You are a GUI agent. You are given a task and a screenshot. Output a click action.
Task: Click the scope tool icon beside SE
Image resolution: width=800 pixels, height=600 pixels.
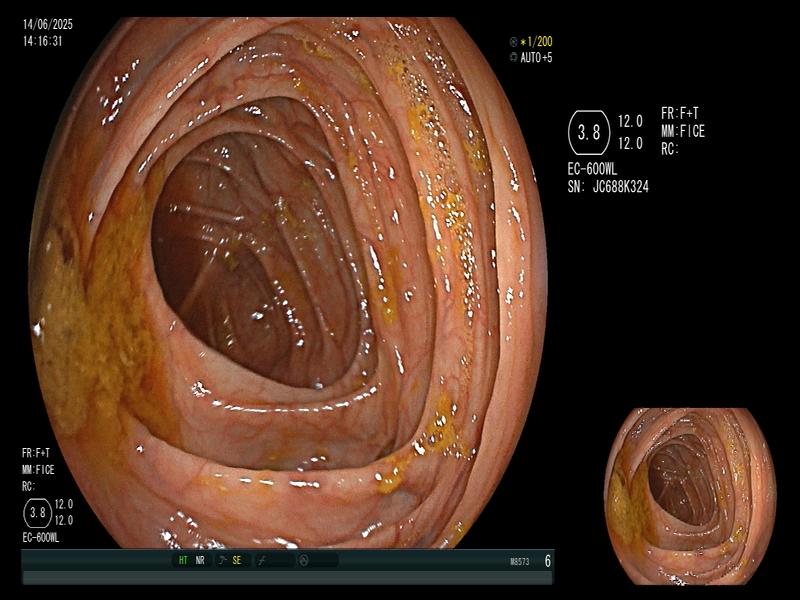pos(222,560)
